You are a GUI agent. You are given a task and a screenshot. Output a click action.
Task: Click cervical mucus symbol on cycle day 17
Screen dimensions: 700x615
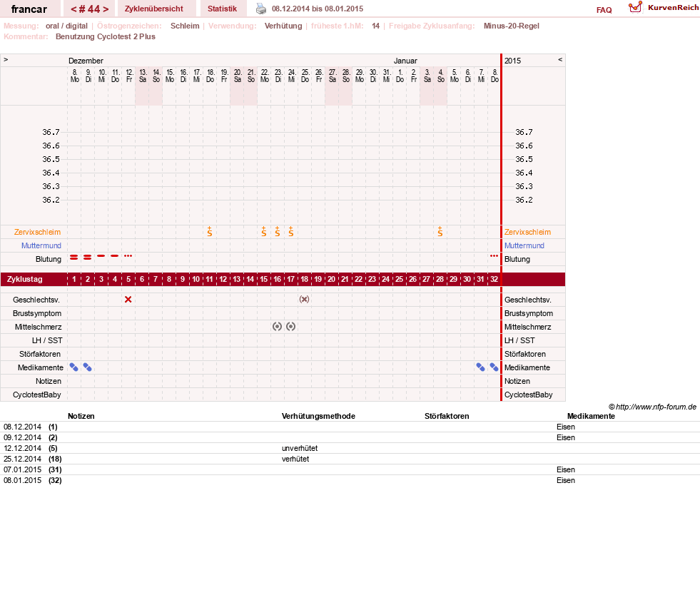(x=290, y=232)
